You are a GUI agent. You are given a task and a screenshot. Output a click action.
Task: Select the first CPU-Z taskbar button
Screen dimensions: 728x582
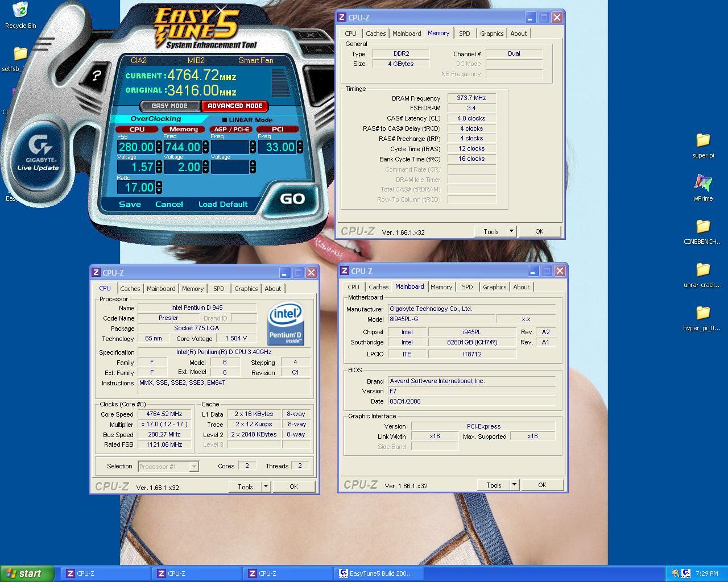[x=105, y=573]
